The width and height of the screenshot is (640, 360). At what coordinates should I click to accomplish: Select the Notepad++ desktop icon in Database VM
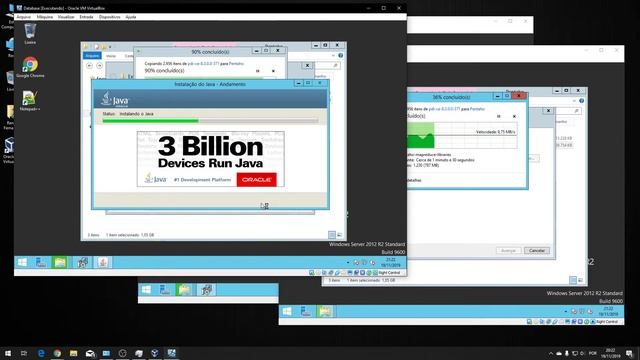coord(30,101)
